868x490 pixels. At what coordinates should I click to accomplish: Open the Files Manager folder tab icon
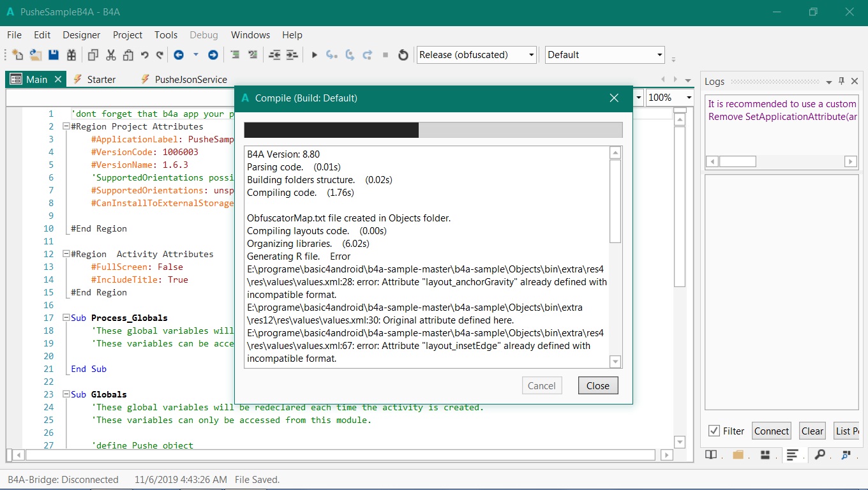(738, 455)
